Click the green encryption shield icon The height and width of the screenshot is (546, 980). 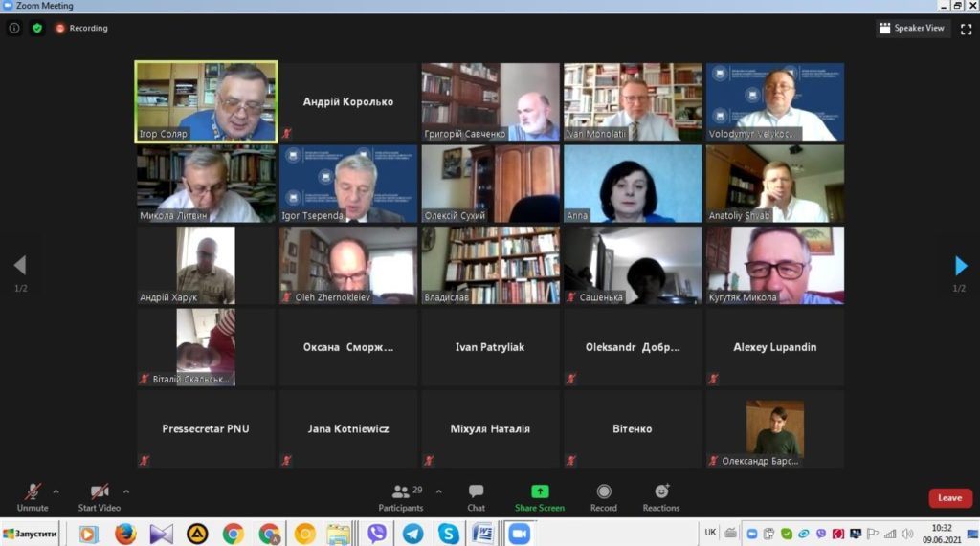[37, 28]
